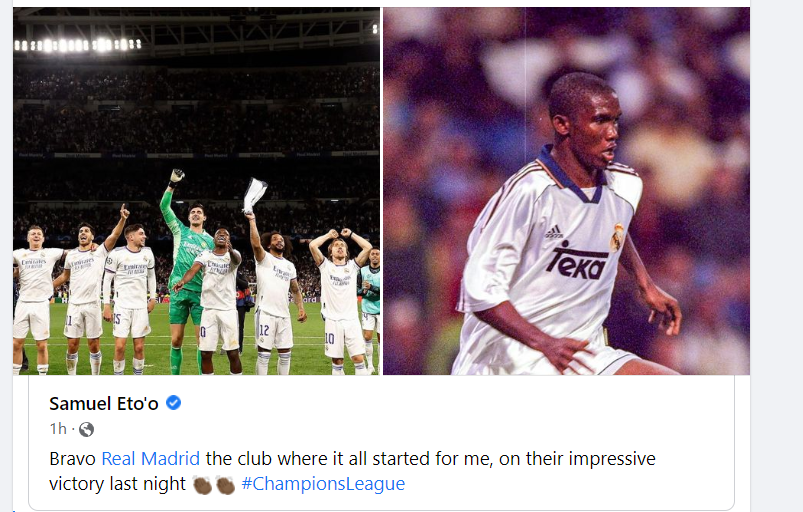
Task: Click the first clapping hands emoji
Action: 202,484
